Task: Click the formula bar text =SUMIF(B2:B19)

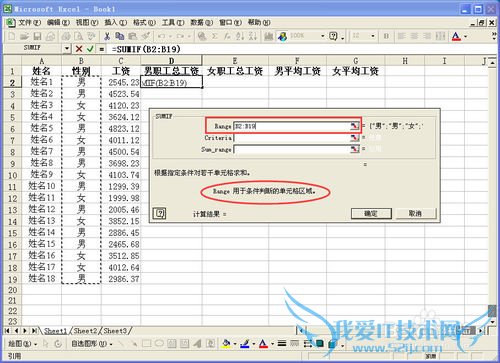Action: [x=146, y=49]
